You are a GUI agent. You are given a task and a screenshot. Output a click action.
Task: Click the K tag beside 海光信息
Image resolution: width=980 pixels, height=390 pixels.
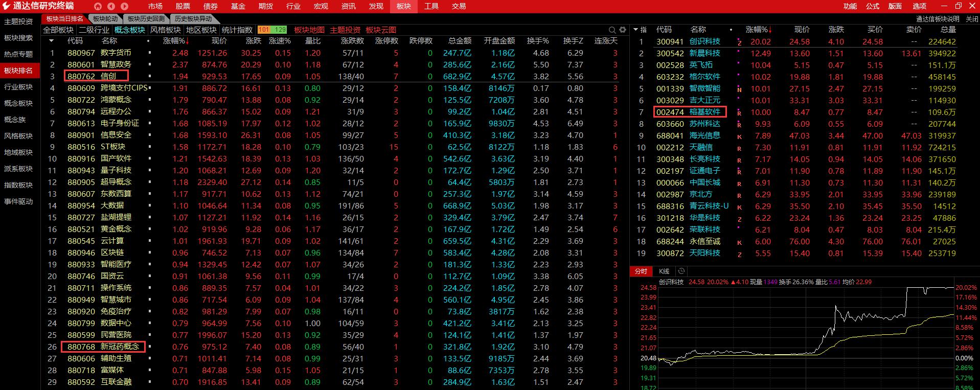tap(740, 137)
